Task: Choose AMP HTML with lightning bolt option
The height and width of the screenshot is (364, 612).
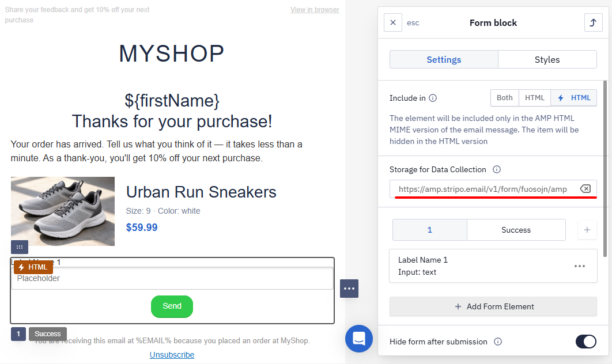Action: click(x=573, y=98)
